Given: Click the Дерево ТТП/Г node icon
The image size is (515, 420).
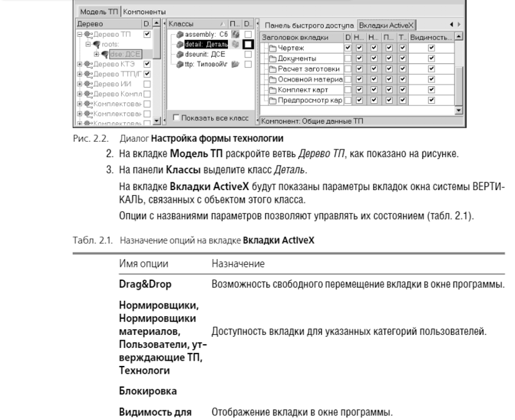Looking at the screenshot, I should (88, 74).
